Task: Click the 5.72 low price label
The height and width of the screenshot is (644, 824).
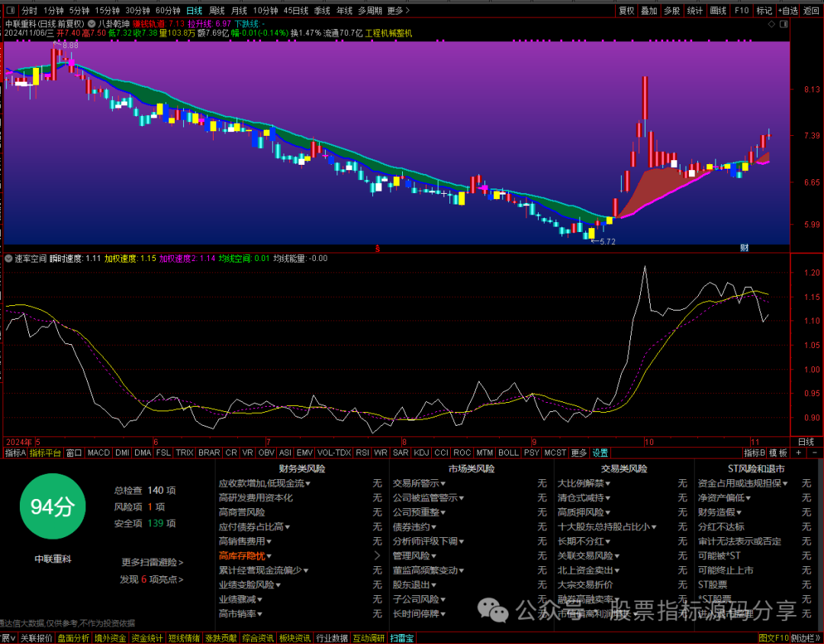Action: [x=607, y=242]
